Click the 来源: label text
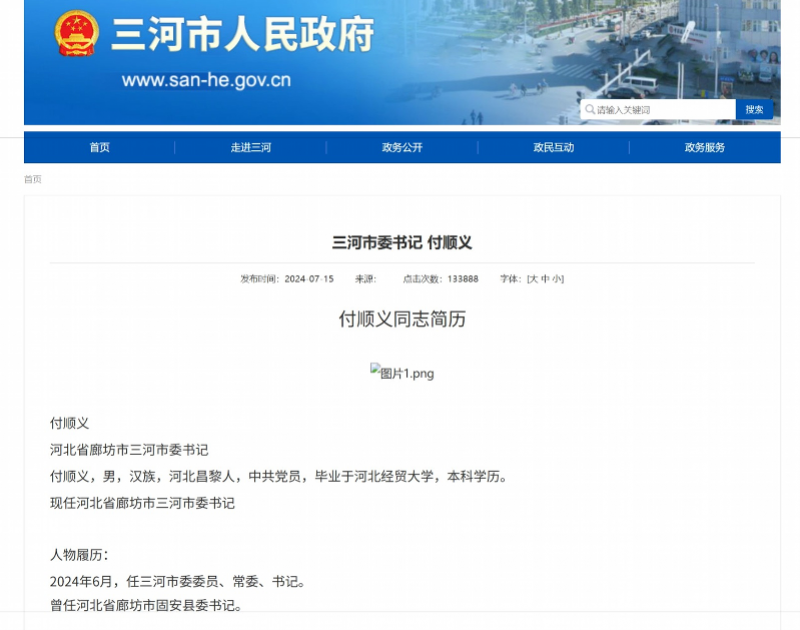The image size is (800, 630). [x=366, y=279]
